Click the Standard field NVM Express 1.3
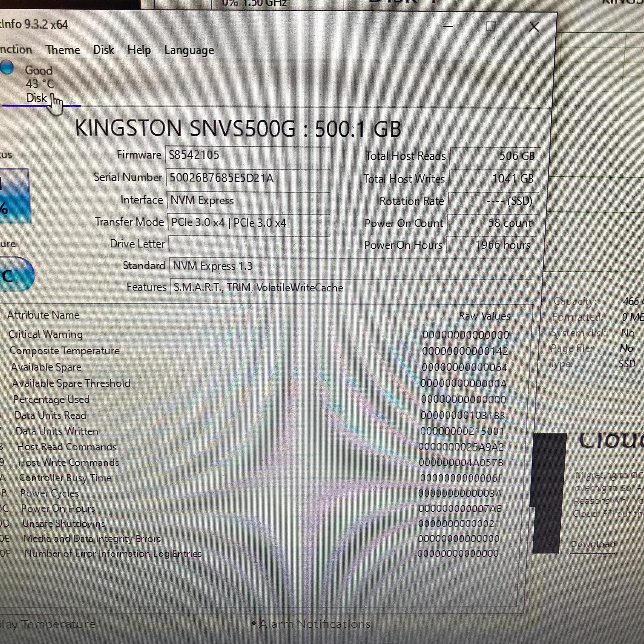The height and width of the screenshot is (644, 644). (x=352, y=266)
